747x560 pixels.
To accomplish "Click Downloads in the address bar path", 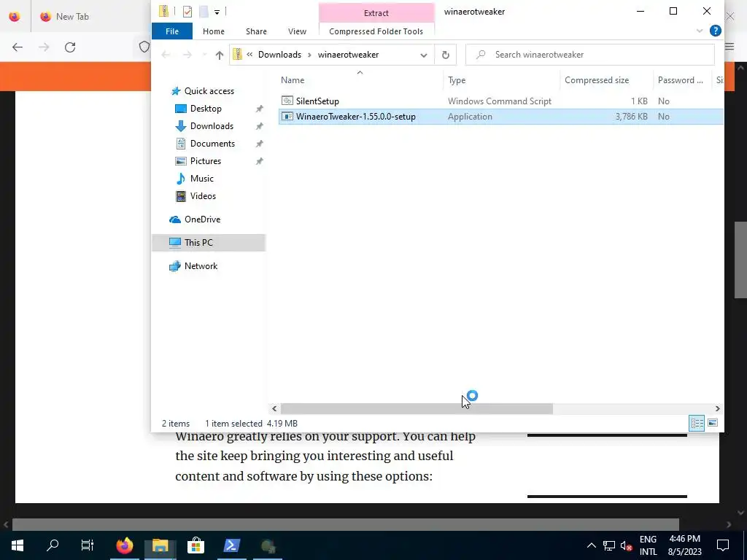I will pyautogui.click(x=279, y=55).
